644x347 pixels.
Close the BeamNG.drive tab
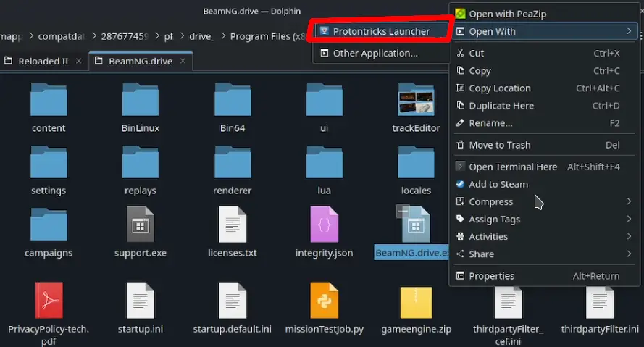coord(183,61)
